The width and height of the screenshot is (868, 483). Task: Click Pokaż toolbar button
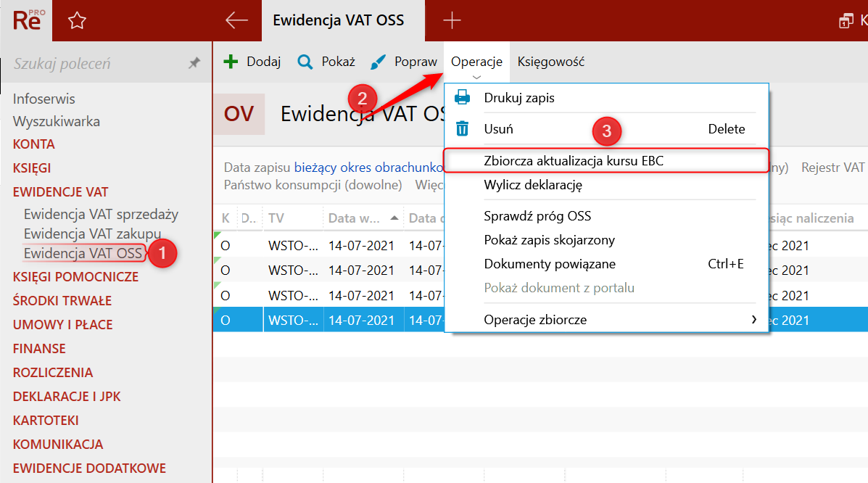(326, 62)
